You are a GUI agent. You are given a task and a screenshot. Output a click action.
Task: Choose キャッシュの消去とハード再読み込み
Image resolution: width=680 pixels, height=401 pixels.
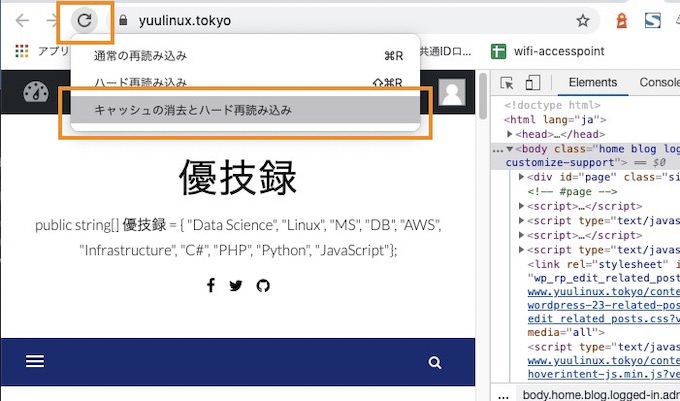point(245,110)
